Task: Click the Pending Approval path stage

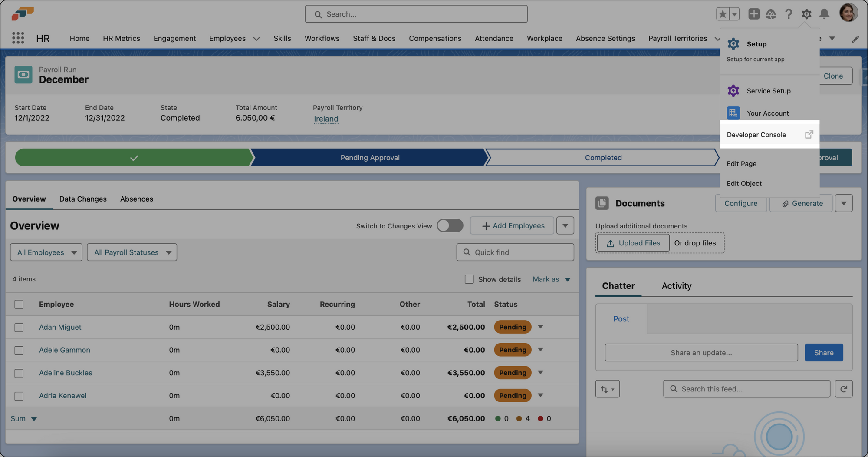Action: [370, 158]
